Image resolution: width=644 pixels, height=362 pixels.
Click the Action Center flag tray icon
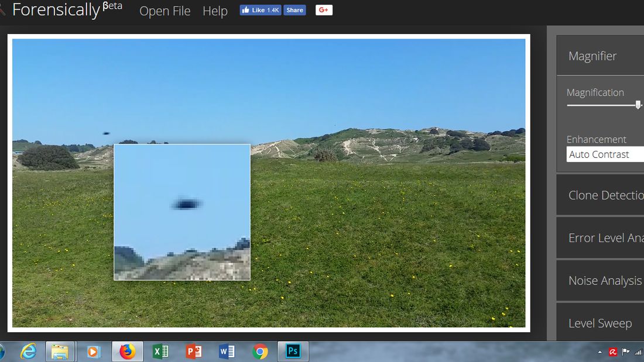pyautogui.click(x=625, y=352)
